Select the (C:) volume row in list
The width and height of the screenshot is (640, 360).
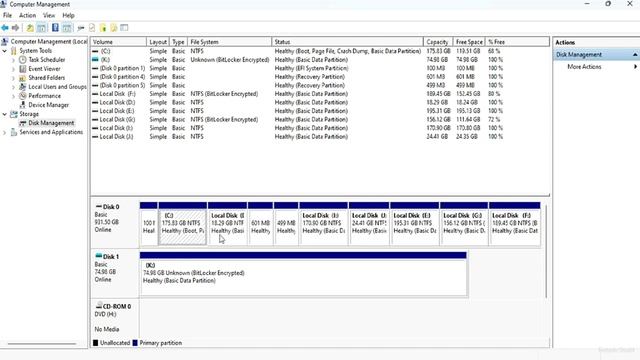coord(320,51)
